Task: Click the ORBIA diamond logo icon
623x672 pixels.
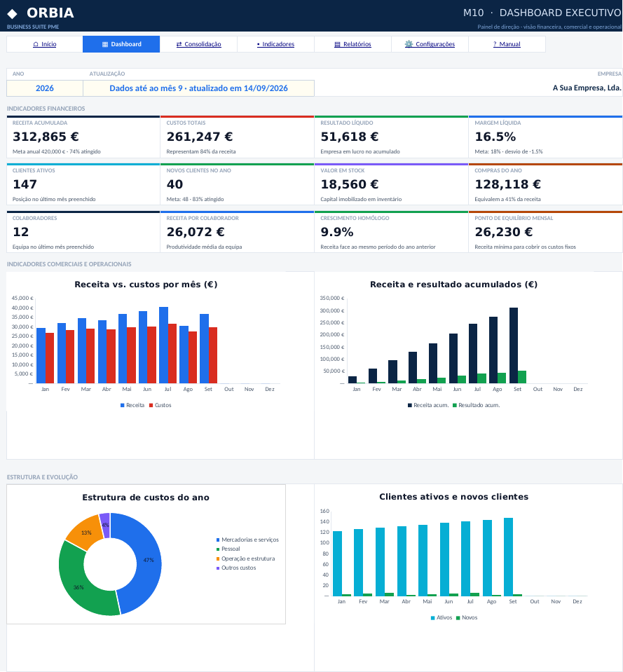Action: [13, 14]
